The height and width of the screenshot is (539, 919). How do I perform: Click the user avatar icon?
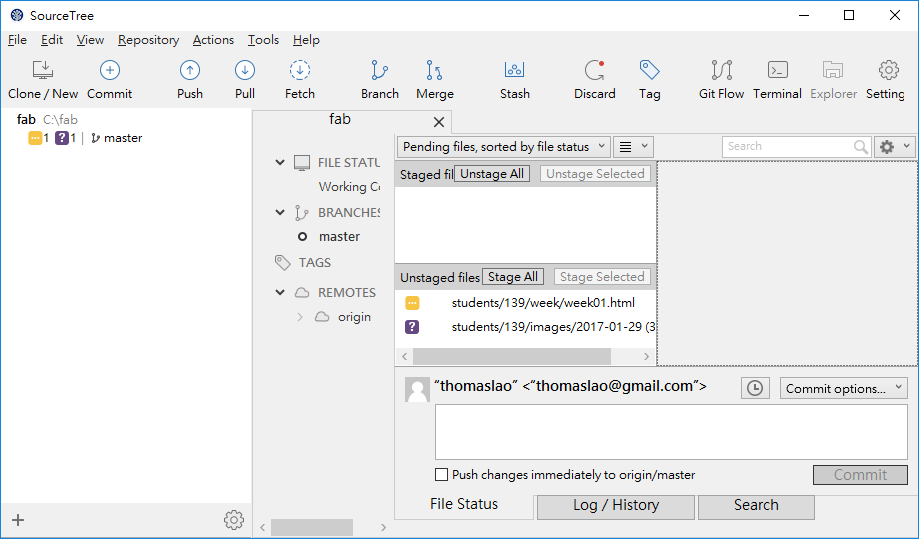(x=417, y=389)
